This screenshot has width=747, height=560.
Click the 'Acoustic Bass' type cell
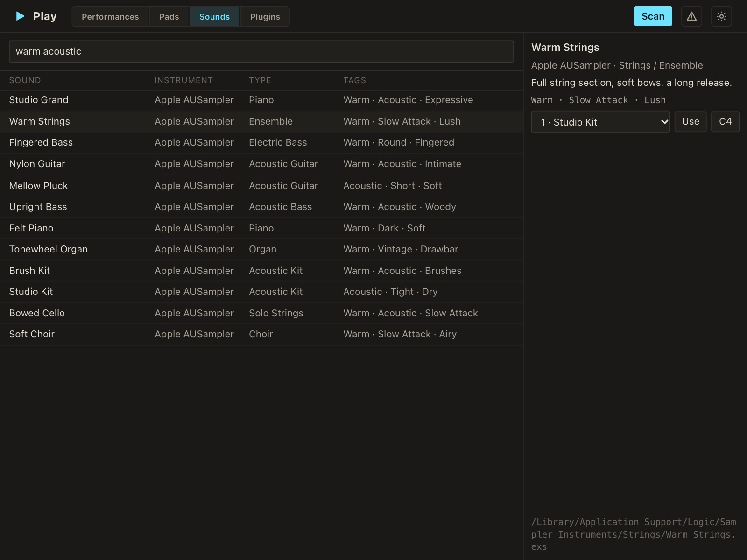(280, 207)
